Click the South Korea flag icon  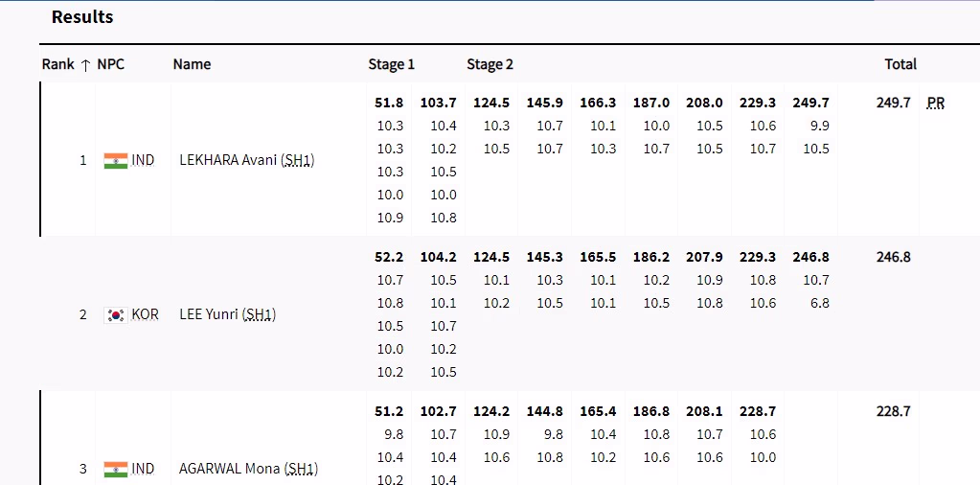click(x=116, y=314)
